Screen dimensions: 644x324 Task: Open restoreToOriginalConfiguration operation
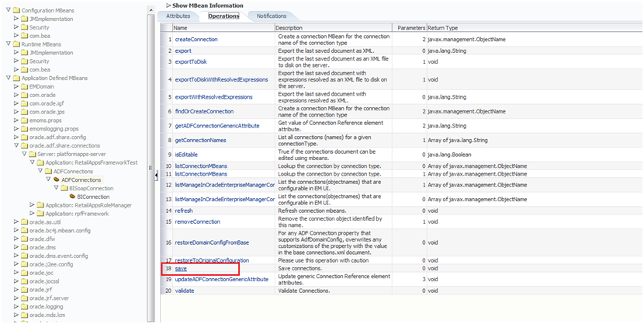click(212, 260)
